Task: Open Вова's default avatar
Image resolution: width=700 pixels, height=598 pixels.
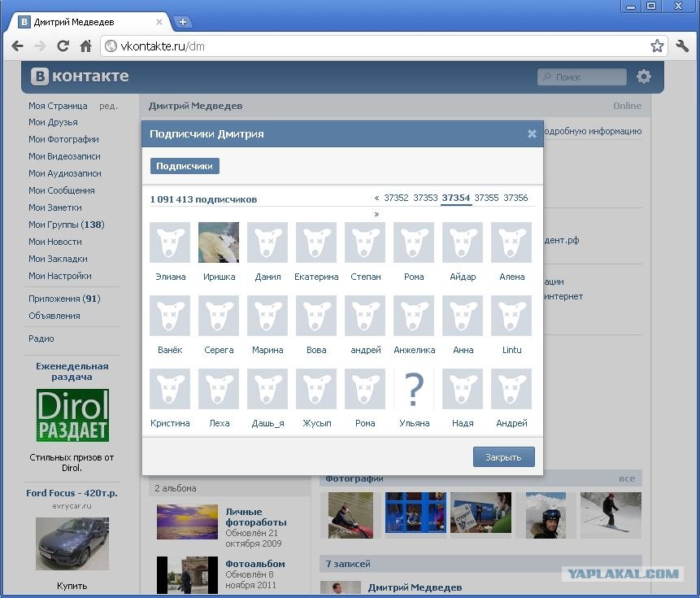Action: (x=316, y=316)
